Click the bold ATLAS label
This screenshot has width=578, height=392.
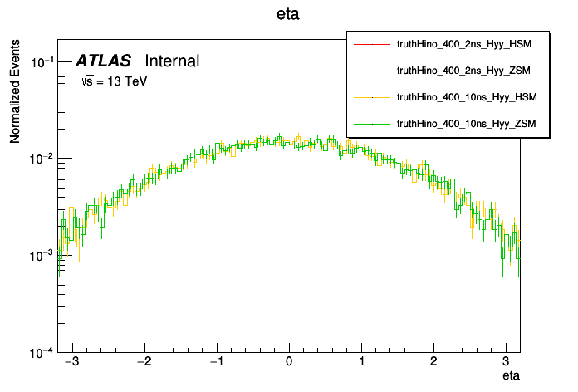click(103, 61)
